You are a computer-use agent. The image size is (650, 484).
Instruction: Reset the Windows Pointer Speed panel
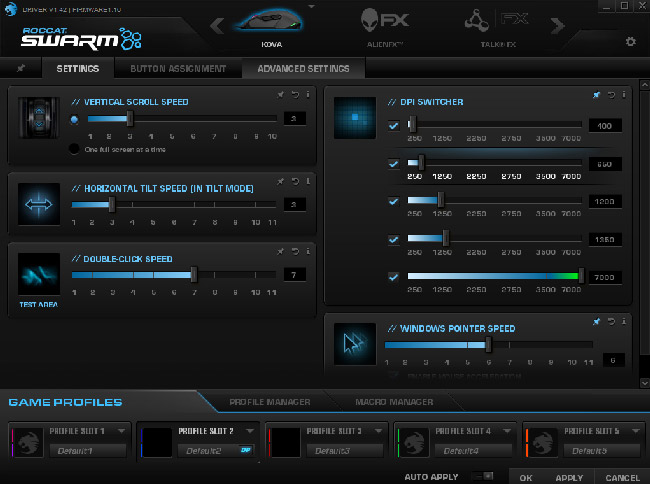[611, 321]
